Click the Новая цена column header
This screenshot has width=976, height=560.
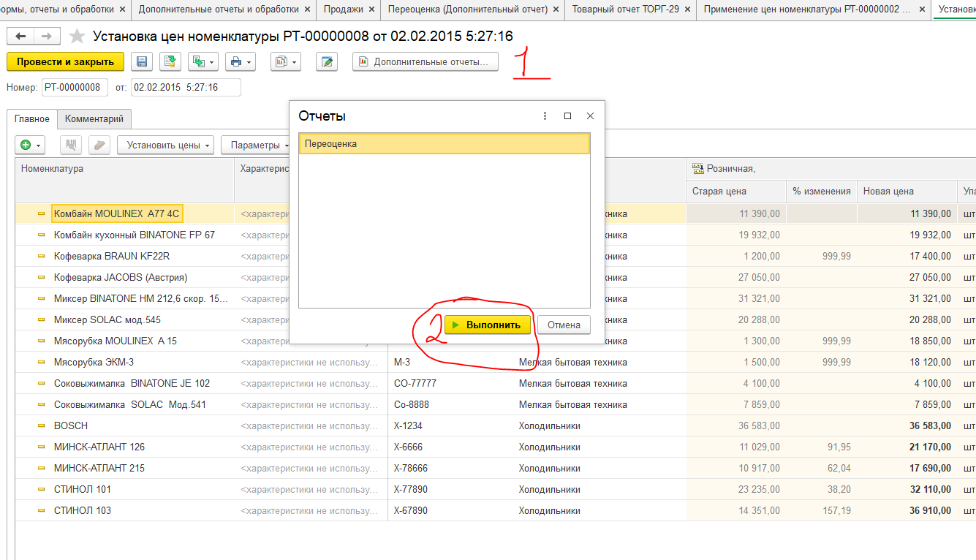(907, 192)
